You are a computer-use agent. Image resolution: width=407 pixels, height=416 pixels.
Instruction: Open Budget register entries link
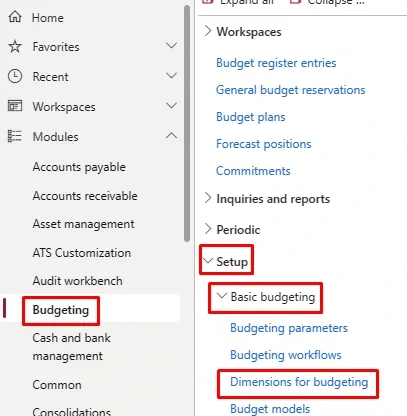click(x=276, y=63)
